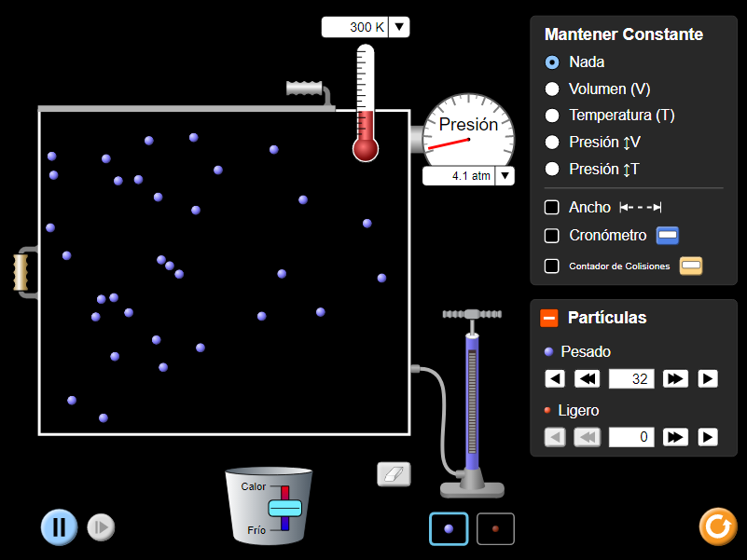Screen dimensions: 747x560
Task: Decrease Pesado particles by many
Action: click(587, 379)
